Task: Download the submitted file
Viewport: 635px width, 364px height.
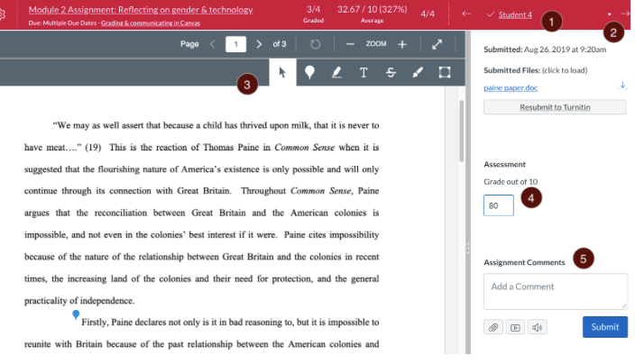Action: click(x=622, y=86)
